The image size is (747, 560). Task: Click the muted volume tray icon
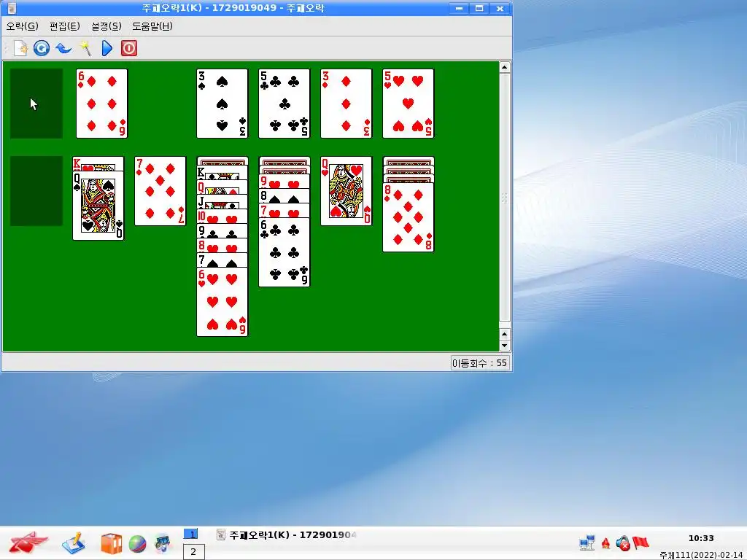[623, 542]
